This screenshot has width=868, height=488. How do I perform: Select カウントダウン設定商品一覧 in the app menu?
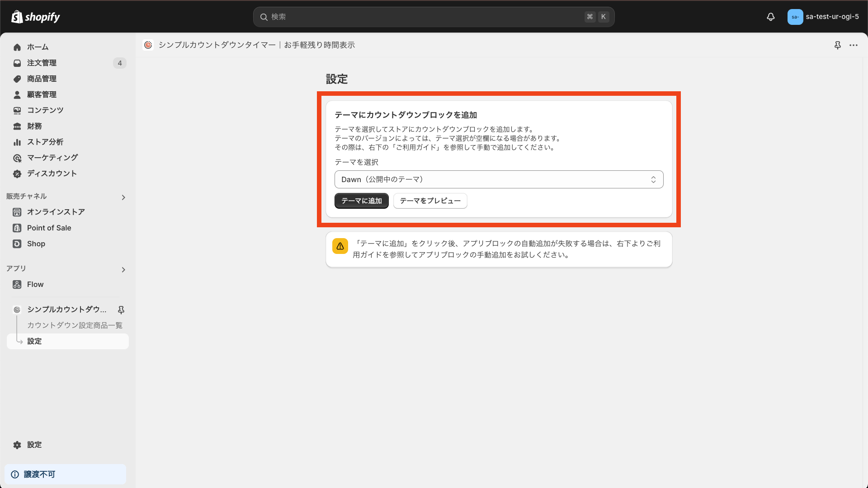75,325
